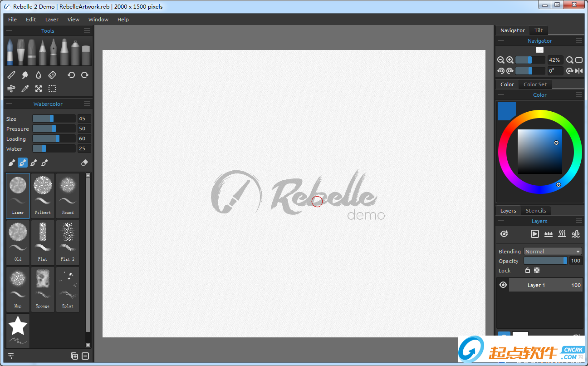This screenshot has height=366, width=588.
Task: Zoom in with the plus magnifier
Action: pos(510,60)
